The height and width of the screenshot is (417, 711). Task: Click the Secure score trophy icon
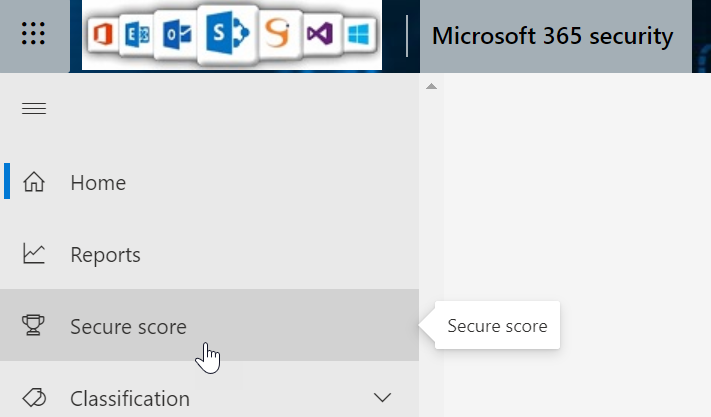34,325
